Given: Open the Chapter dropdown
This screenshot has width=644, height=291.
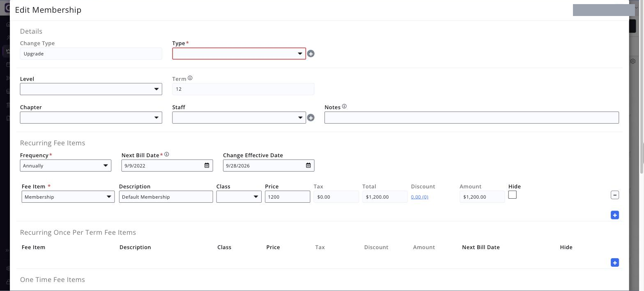Looking at the screenshot, I should (91, 118).
